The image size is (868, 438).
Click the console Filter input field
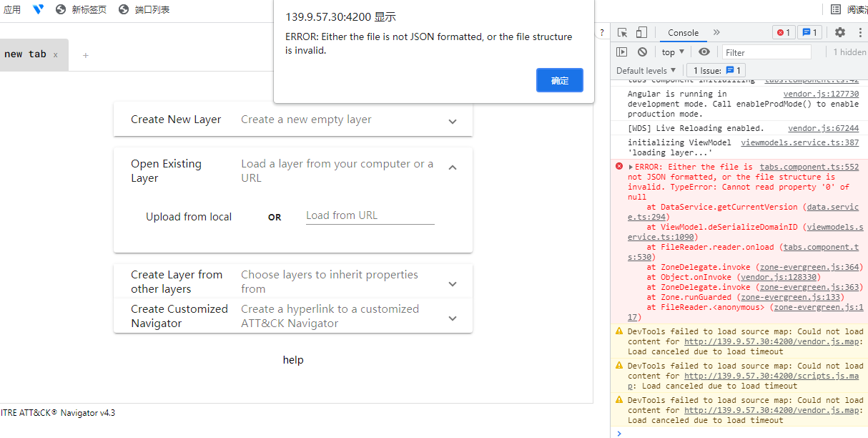click(766, 51)
